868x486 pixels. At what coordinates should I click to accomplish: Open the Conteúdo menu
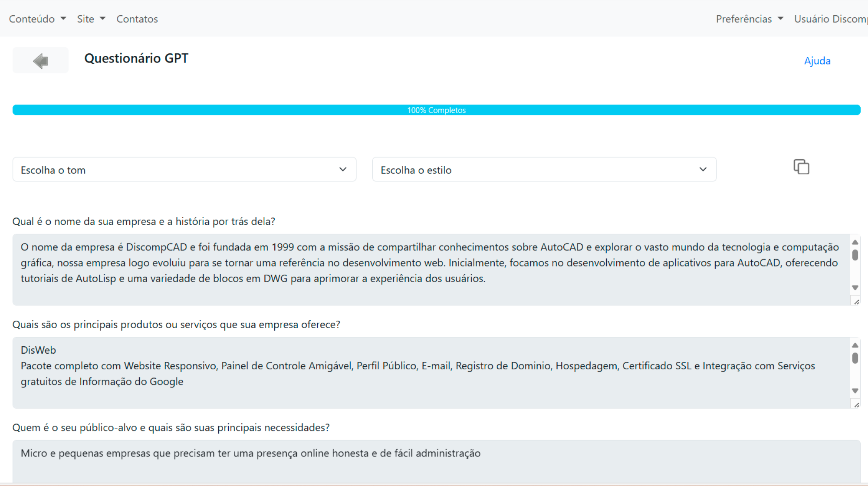pos(37,19)
